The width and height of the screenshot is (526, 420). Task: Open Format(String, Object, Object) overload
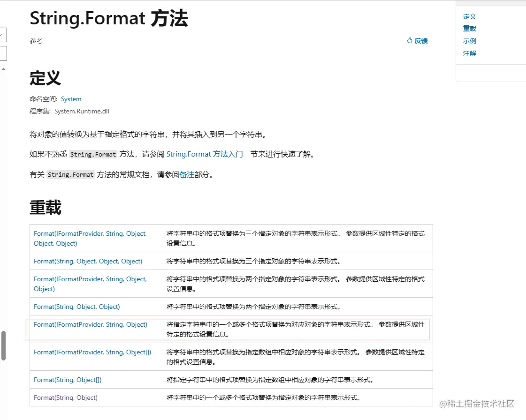coord(76,307)
